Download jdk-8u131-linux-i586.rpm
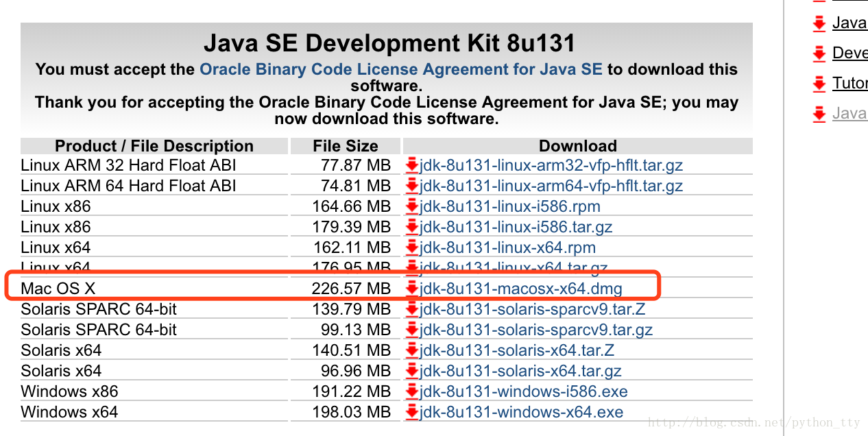This screenshot has width=868, height=436. (x=510, y=206)
